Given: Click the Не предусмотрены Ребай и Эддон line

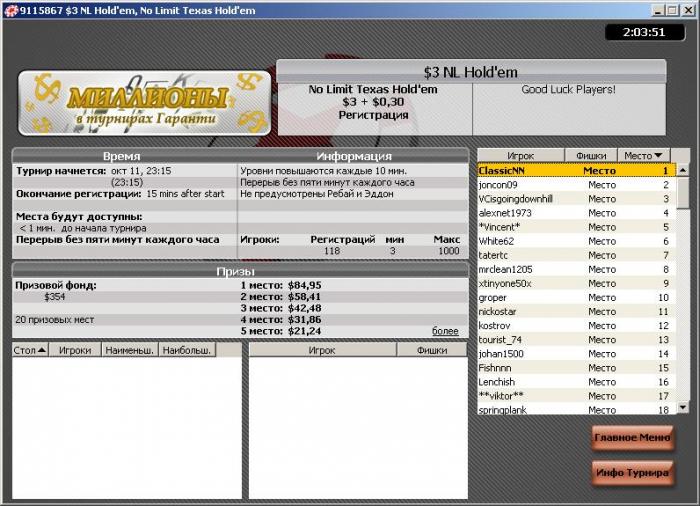Looking at the screenshot, I should point(317,194).
